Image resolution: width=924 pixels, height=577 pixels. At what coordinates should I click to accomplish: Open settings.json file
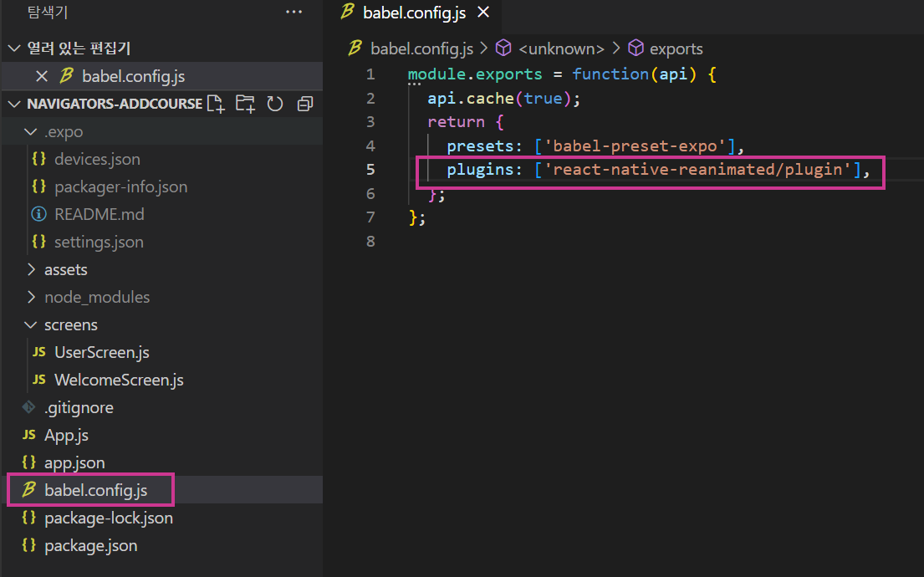point(99,243)
